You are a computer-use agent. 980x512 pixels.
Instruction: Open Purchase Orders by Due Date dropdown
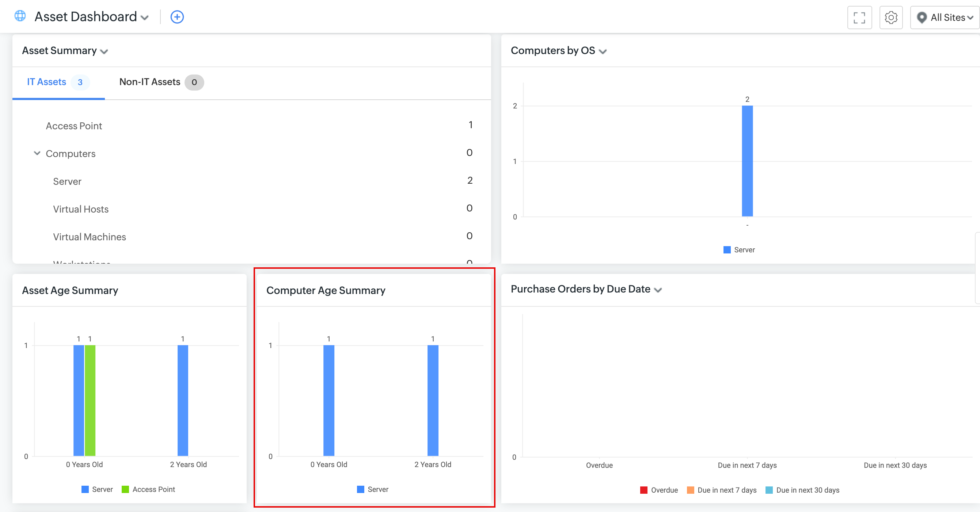coord(658,290)
